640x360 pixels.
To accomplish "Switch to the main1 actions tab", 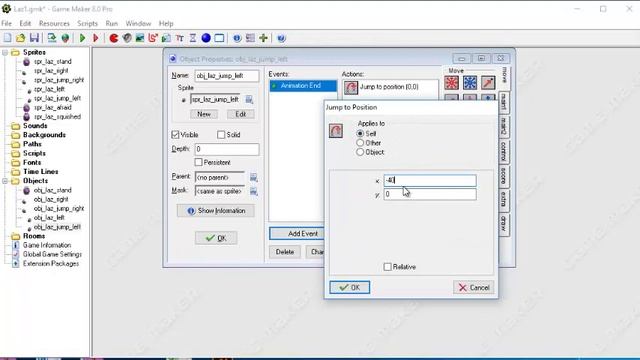I will coord(504,102).
